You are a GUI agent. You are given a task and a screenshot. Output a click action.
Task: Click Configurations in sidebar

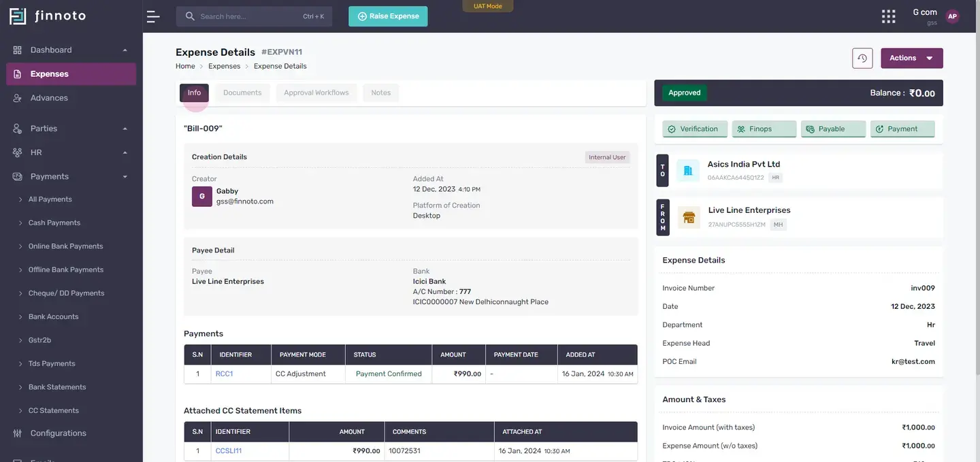coord(59,433)
